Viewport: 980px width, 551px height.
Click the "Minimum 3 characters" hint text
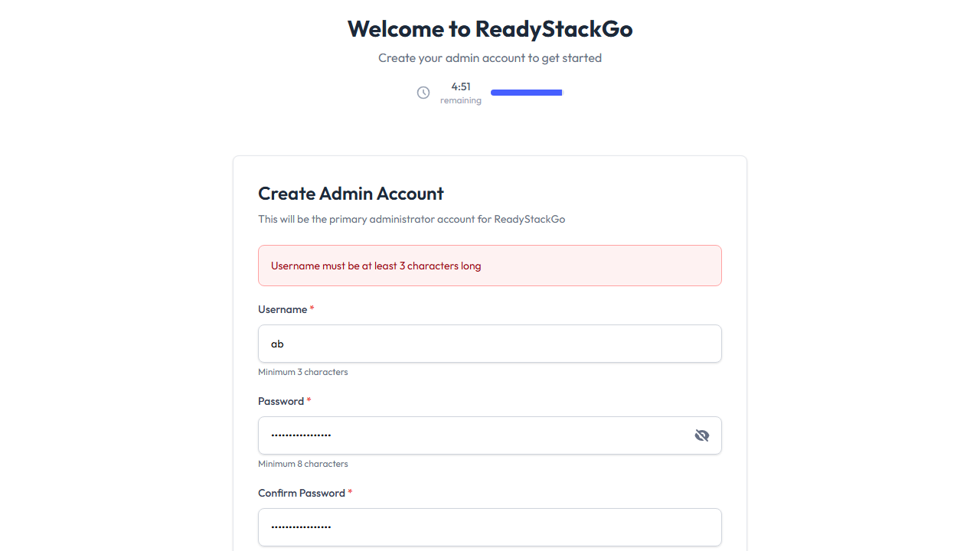[x=303, y=372]
